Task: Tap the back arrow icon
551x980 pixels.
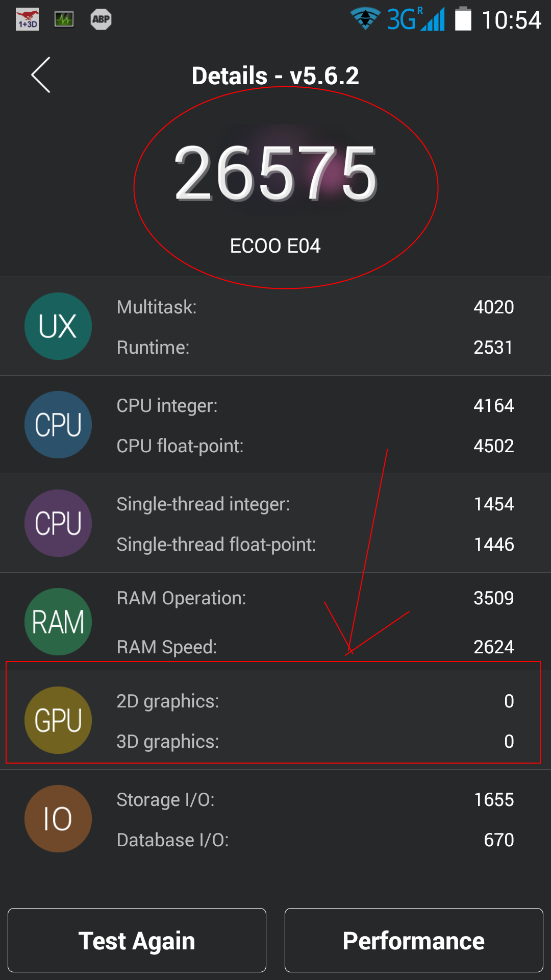Action: pyautogui.click(x=41, y=75)
